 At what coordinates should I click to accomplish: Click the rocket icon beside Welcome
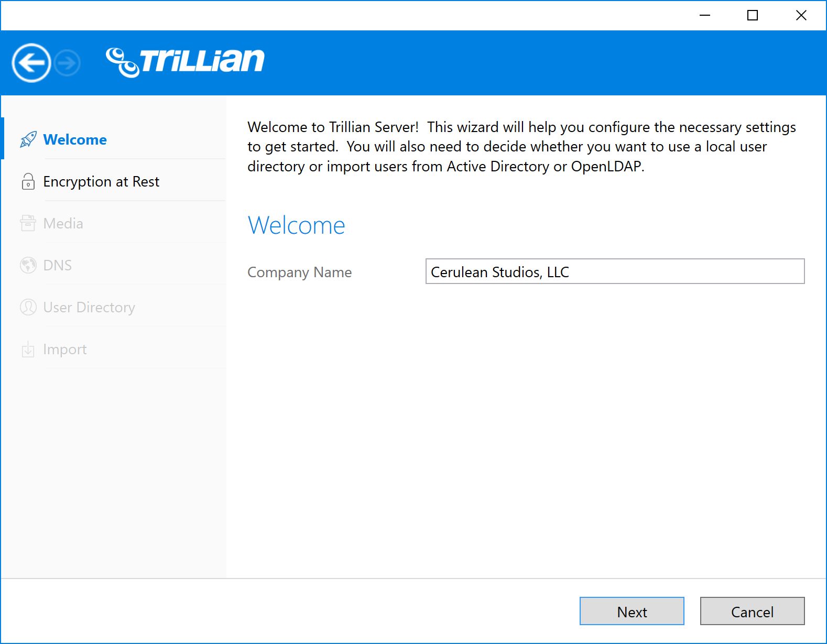pyautogui.click(x=28, y=139)
